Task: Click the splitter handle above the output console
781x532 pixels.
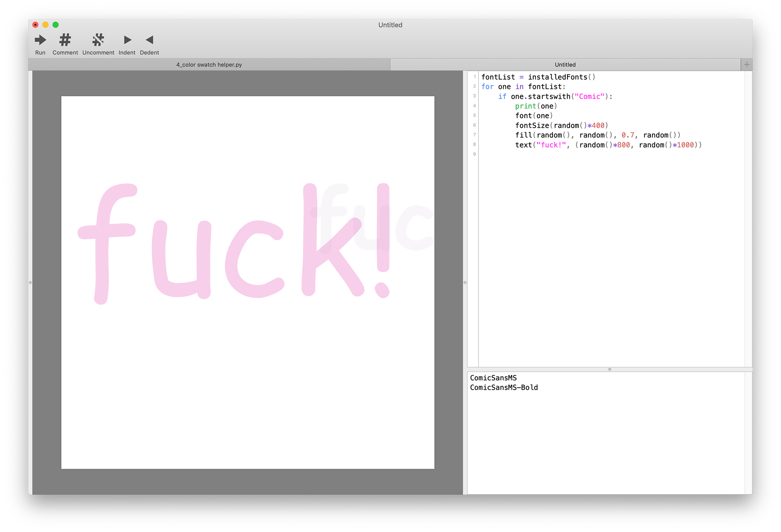Action: (x=609, y=369)
